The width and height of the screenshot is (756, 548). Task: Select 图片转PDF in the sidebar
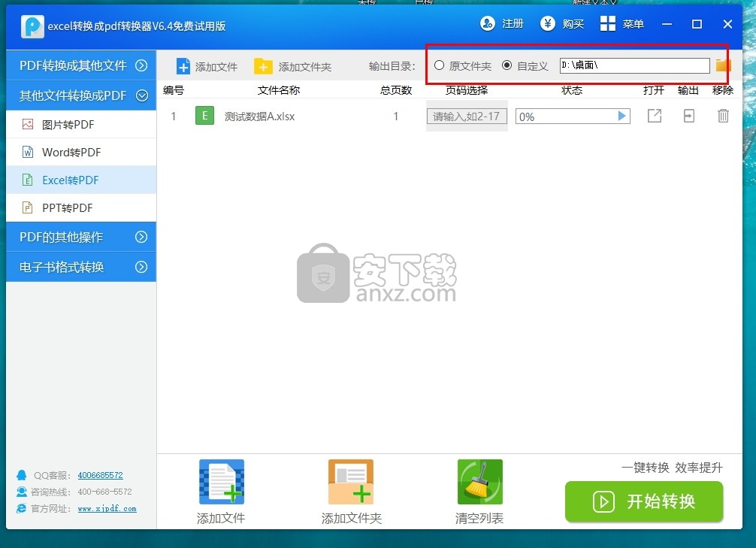coord(81,125)
